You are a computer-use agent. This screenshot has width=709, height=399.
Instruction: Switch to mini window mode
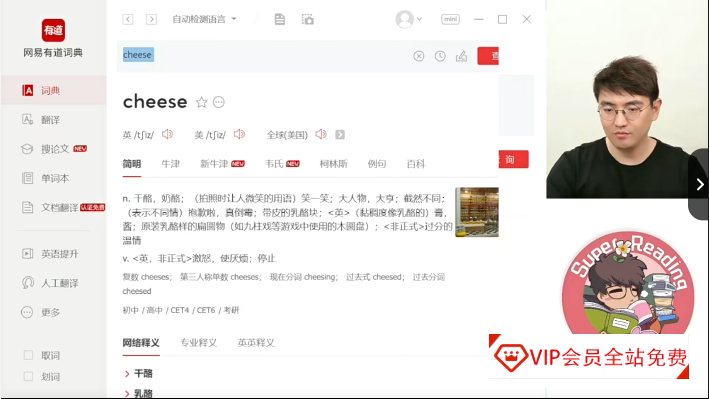tap(450, 19)
